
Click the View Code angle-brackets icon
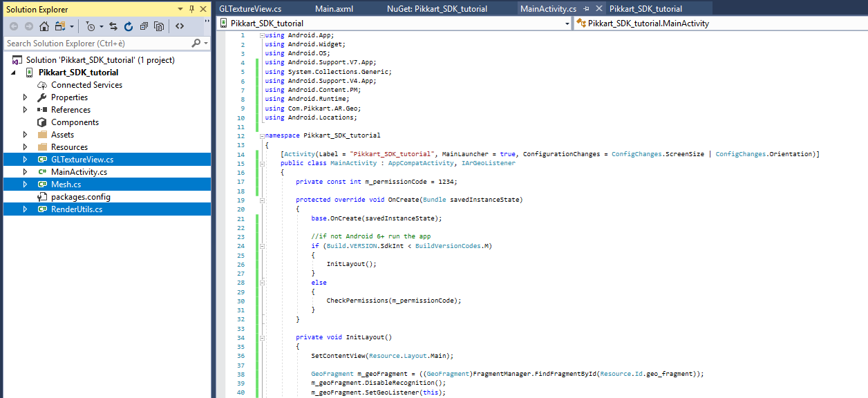click(x=180, y=26)
